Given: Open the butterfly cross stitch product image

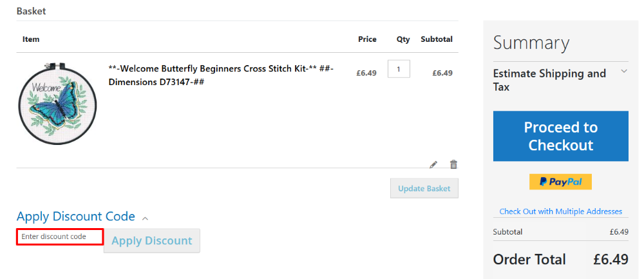Looking at the screenshot, I should click(57, 103).
